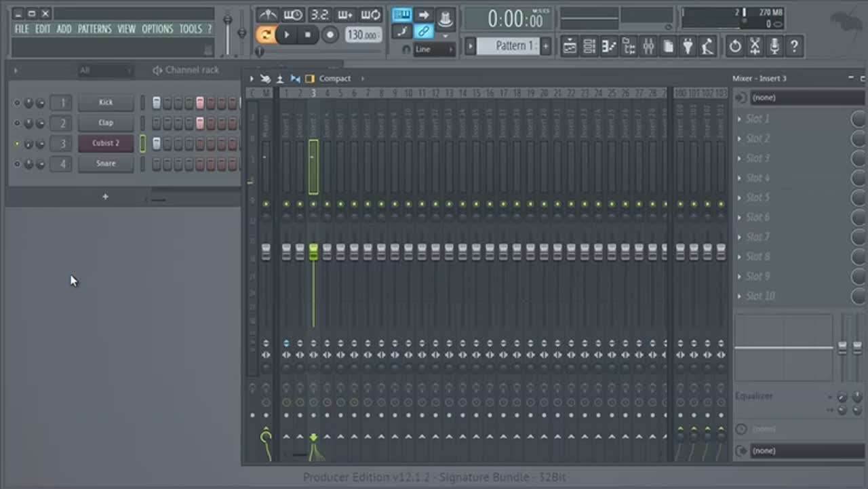The image size is (868, 489).
Task: Click the microphone one-click recording icon
Action: pyautogui.click(x=774, y=46)
